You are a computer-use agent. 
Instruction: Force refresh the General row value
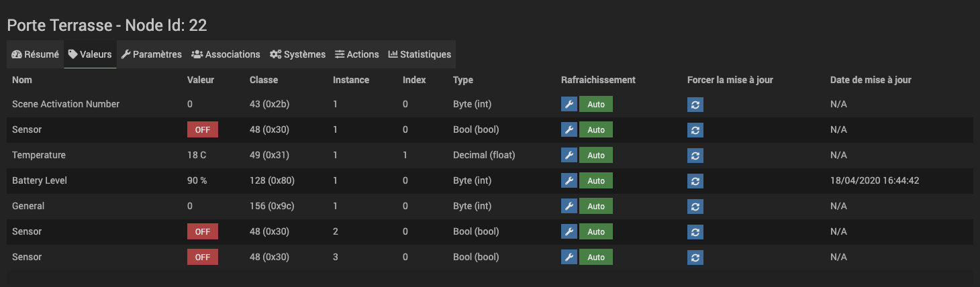tap(695, 207)
